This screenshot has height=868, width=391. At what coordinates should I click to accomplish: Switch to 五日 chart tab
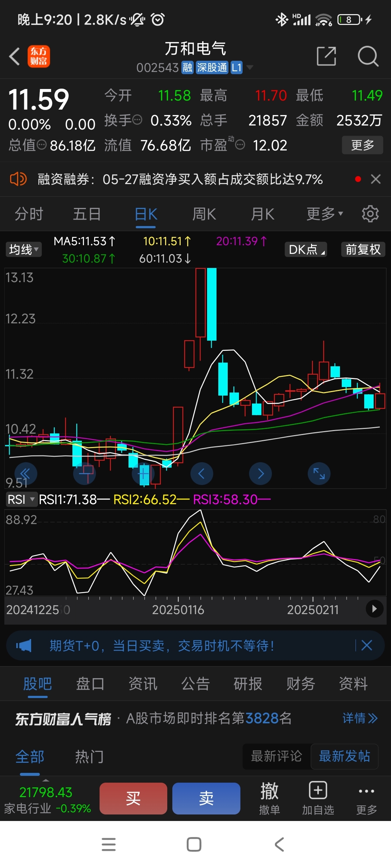[87, 214]
